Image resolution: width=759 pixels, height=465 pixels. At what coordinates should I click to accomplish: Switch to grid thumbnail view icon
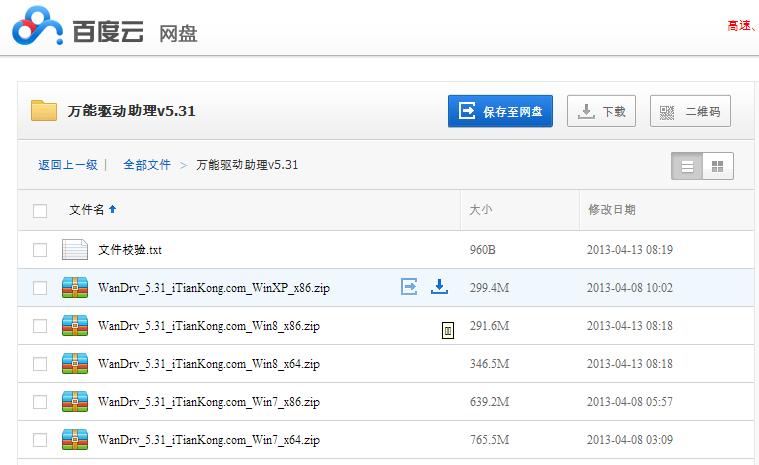click(718, 166)
